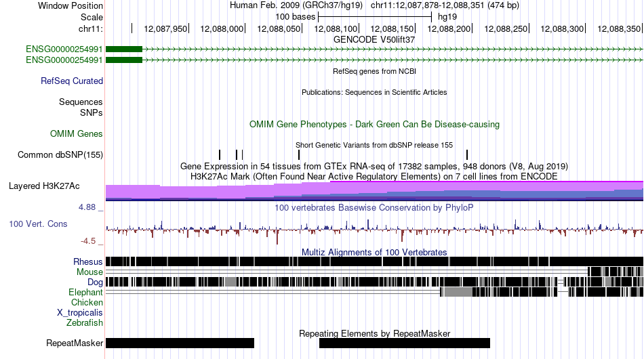Click the leftmost dbSNP variant tick

point(220,154)
